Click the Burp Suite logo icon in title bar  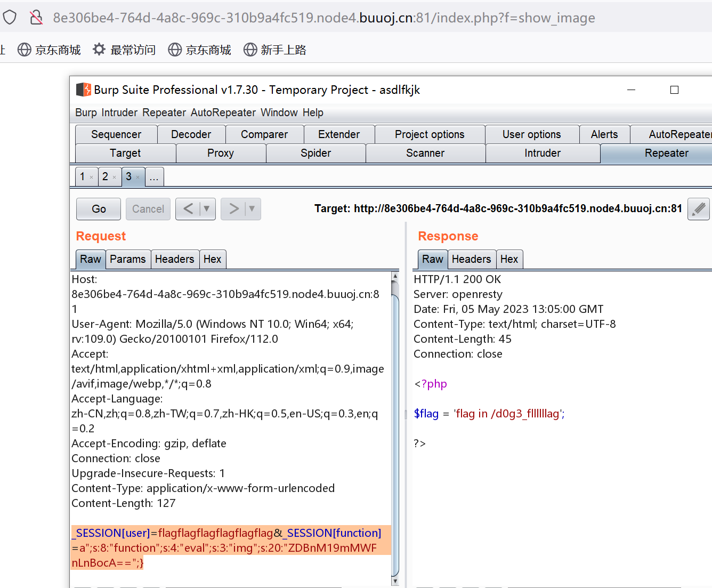(x=84, y=90)
